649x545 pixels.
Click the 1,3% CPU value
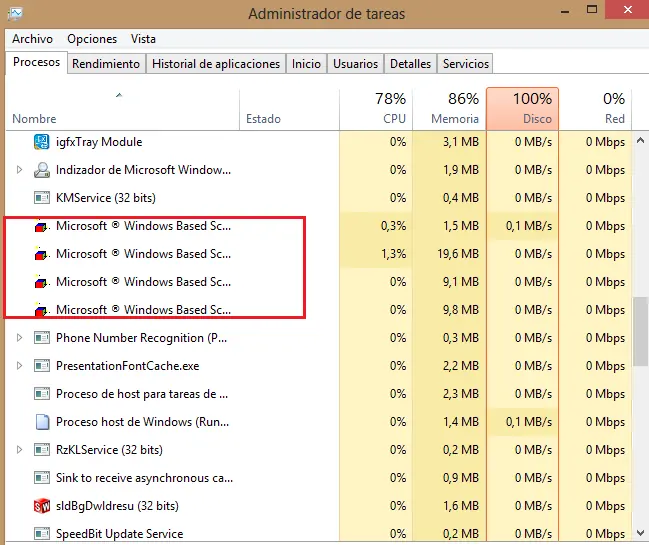(393, 254)
